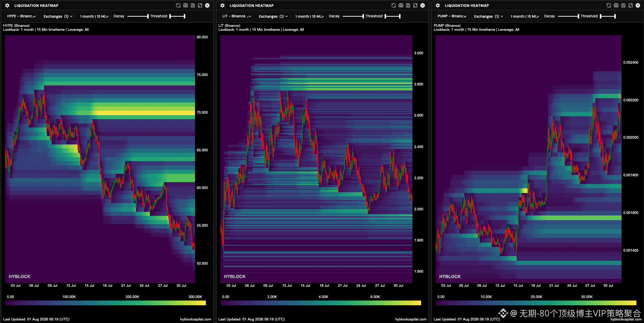Image resolution: width=644 pixels, height=323 pixels.
Task: Click the 0.002200 price label on the PUMP axis
Action: coord(631,100)
